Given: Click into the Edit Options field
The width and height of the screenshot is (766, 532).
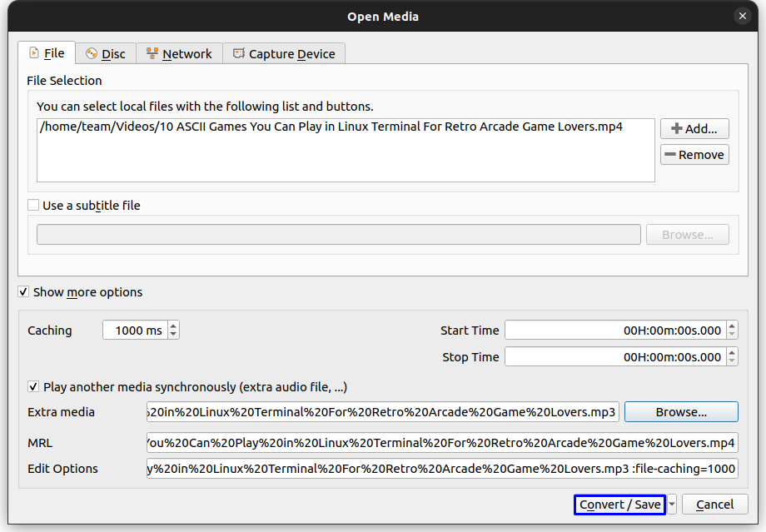Looking at the screenshot, I should [441, 469].
